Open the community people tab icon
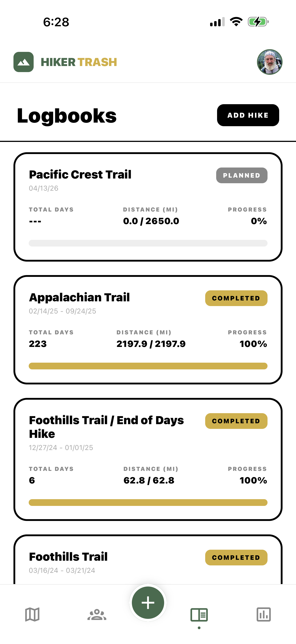Screen dimensions: 296x644 click(97, 615)
